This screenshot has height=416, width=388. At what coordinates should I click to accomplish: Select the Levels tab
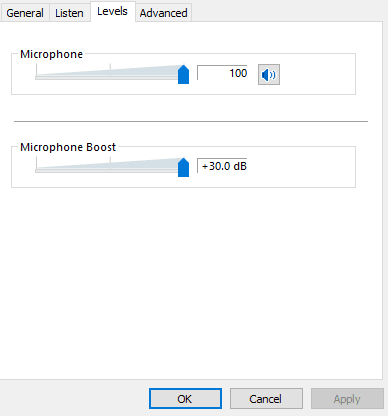[112, 11]
